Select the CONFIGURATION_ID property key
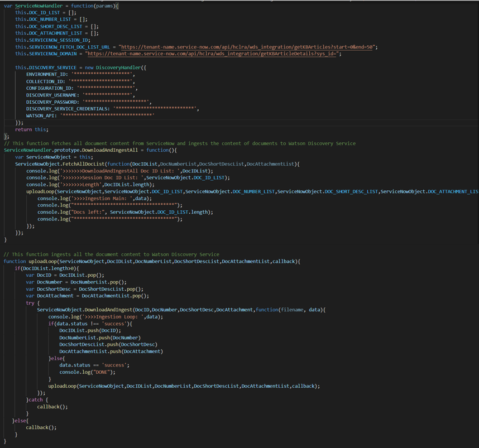 click(49, 88)
